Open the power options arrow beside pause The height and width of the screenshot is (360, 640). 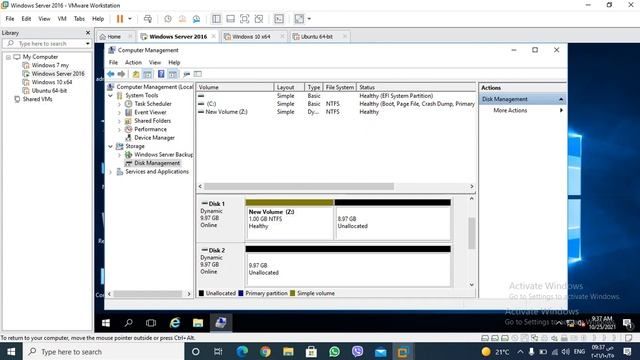pyautogui.click(x=130, y=19)
